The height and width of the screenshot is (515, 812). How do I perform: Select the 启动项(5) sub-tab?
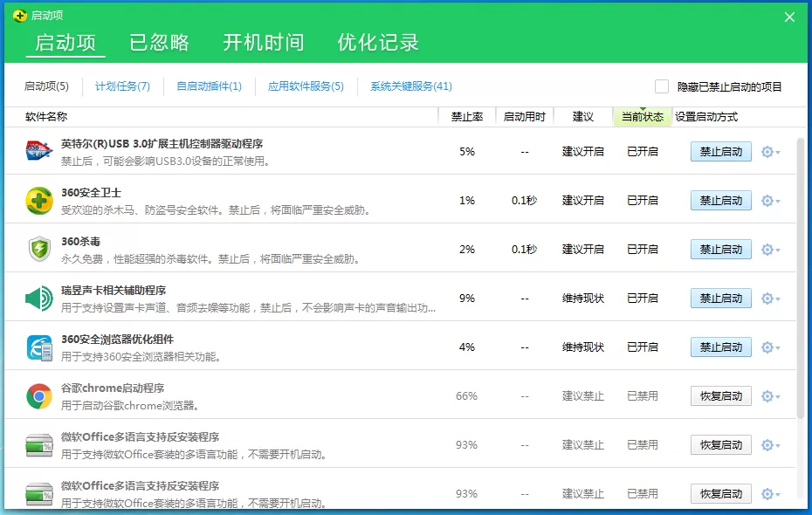click(x=46, y=86)
